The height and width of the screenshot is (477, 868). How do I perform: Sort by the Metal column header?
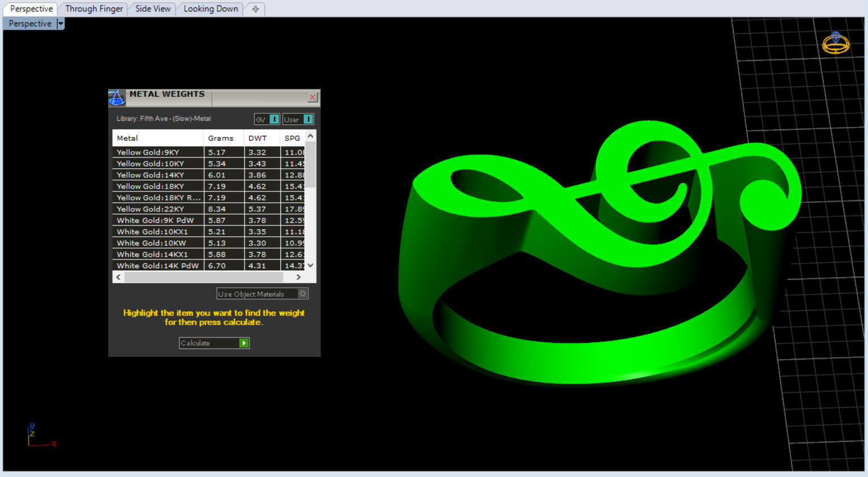click(x=158, y=138)
